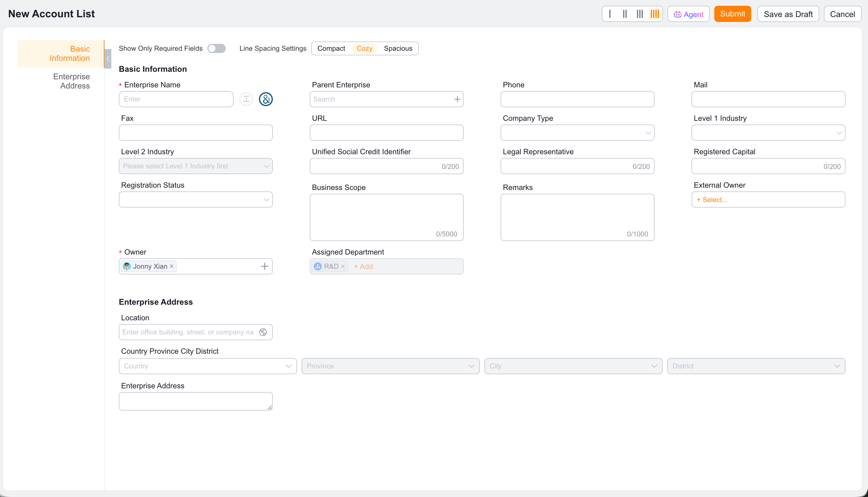This screenshot has width=868, height=497.
Task: Open the Level 1 Industry dropdown
Action: pos(768,132)
